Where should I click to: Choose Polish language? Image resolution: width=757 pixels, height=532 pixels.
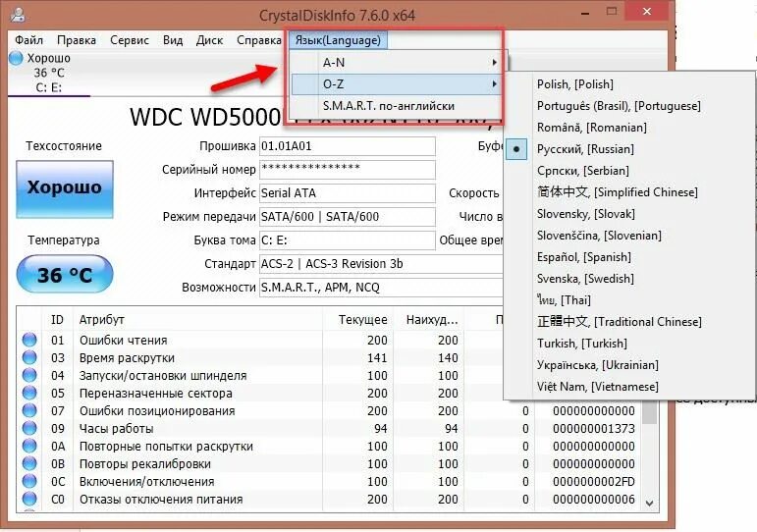(x=630, y=84)
